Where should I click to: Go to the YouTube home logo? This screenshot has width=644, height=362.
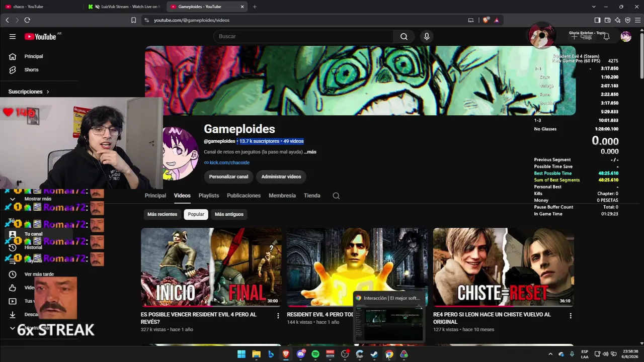tap(40, 37)
